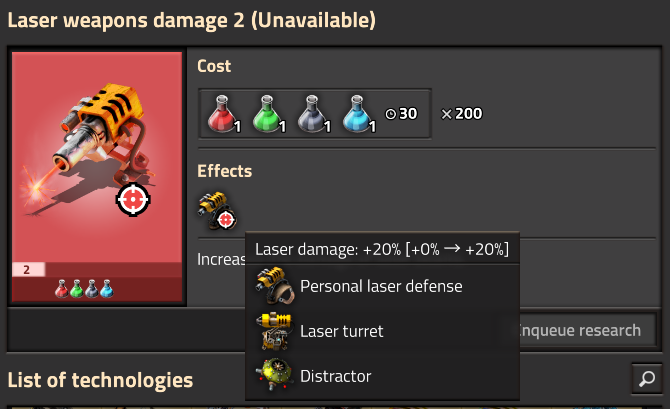Click the gray military science pack in Cost
Image resolution: width=670 pixels, height=409 pixels.
click(x=314, y=114)
